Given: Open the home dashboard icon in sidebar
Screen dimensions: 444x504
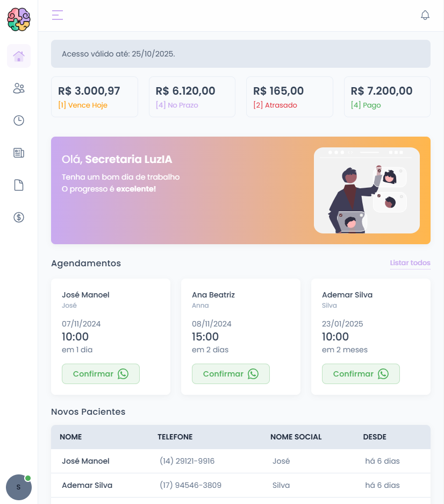Looking at the screenshot, I should (x=19, y=56).
